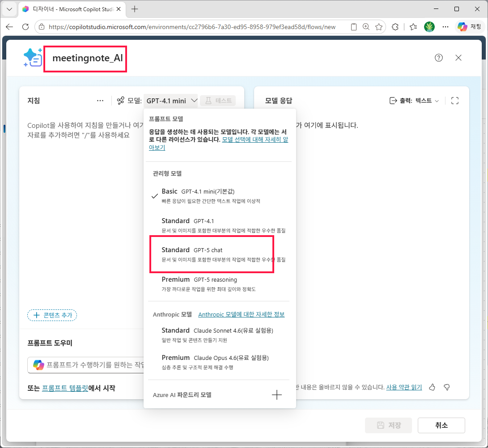Open browser extensions puzzle icon

(395, 27)
